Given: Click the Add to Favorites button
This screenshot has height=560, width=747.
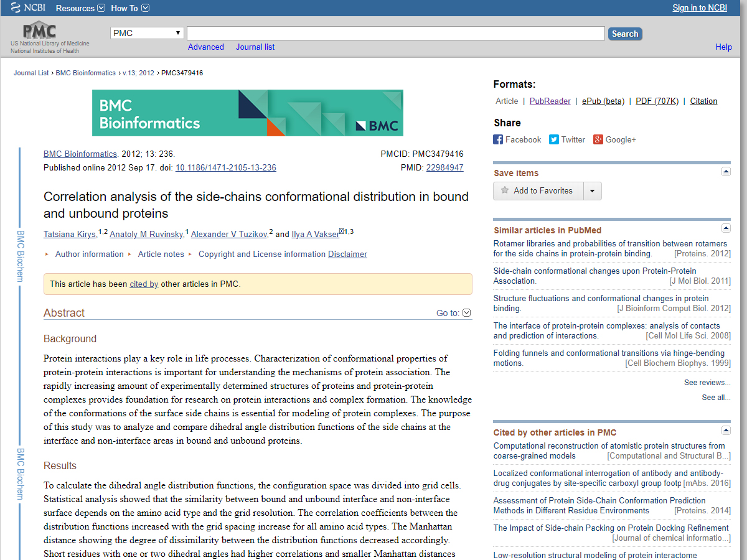Looking at the screenshot, I should tap(538, 191).
